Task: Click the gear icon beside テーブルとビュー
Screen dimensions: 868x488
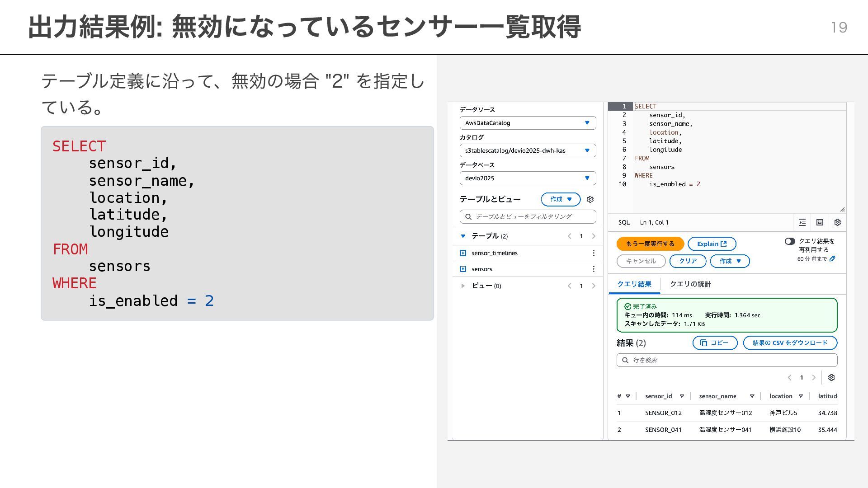Action: (x=590, y=199)
